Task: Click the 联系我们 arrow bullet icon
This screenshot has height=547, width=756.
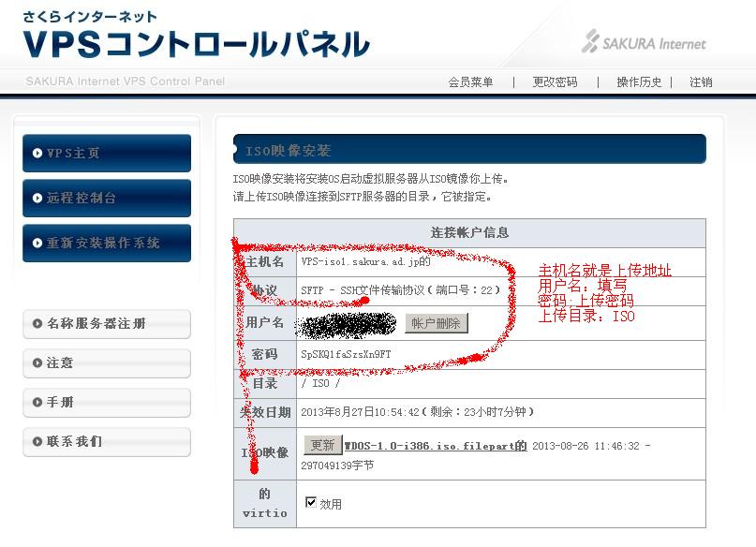Action: click(37, 441)
